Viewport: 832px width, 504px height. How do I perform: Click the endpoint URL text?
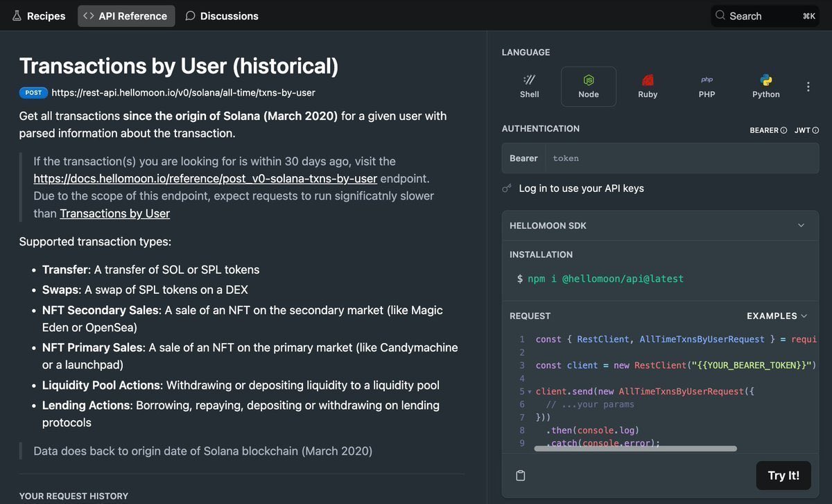click(183, 92)
